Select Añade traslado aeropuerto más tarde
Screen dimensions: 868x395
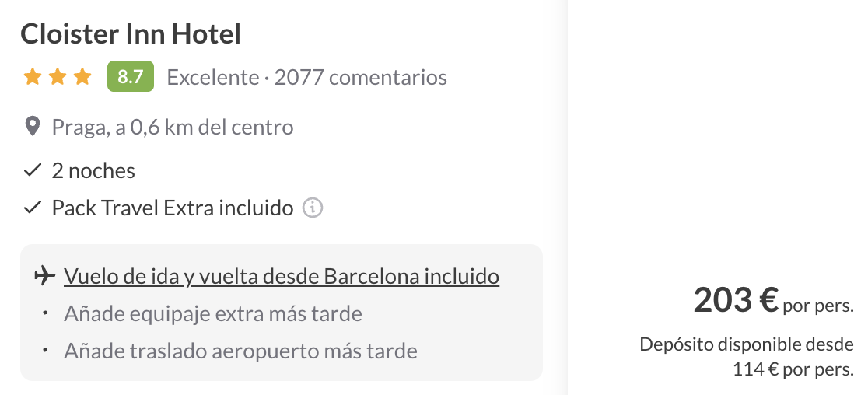click(x=241, y=351)
